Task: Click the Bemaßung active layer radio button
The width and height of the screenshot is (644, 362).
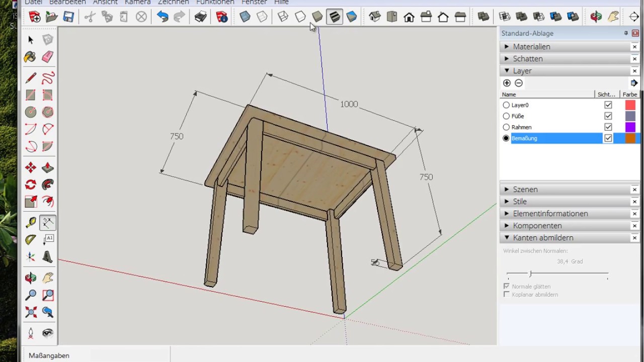Action: [x=506, y=138]
